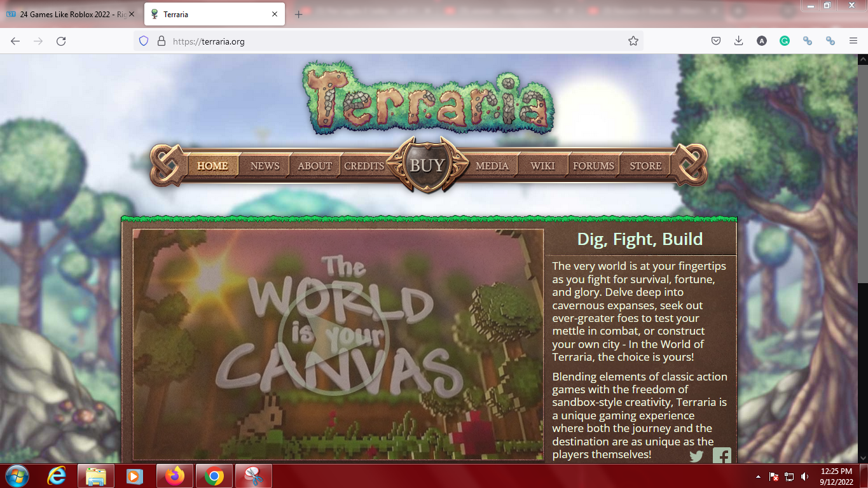This screenshot has height=488, width=868.
Task: Reload the current page
Action: pos(61,41)
